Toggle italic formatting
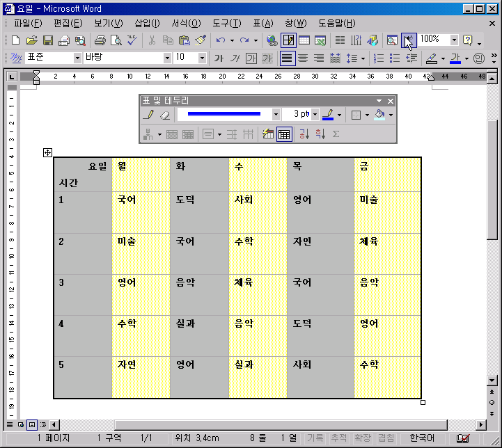This screenshot has height=448, width=502. 235,58
